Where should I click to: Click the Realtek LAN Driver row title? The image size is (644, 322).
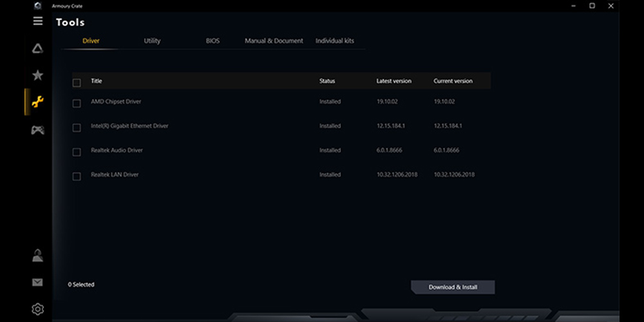pyautogui.click(x=115, y=175)
